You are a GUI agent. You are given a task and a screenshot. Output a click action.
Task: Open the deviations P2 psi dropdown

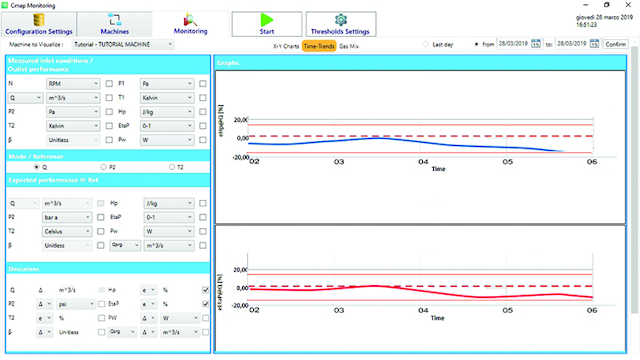tap(76, 304)
